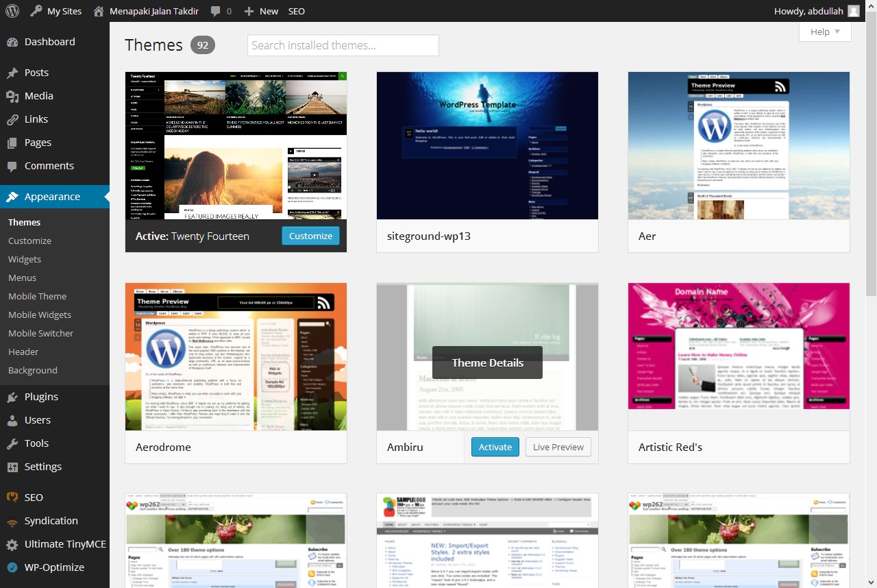Open the comments bubble icon in admin bar
This screenshot has width=877, height=588.
(x=216, y=12)
